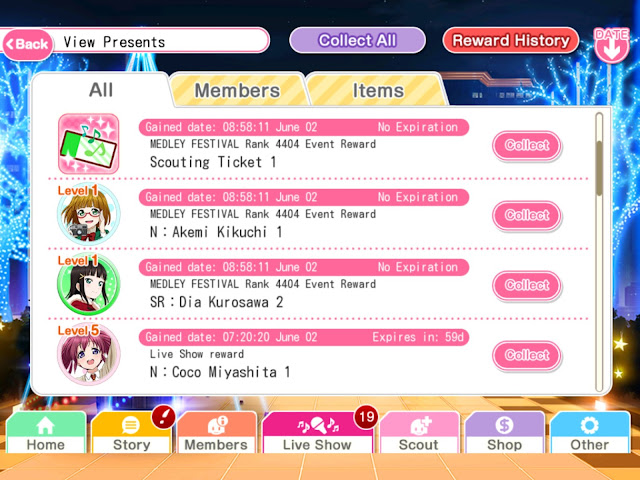Switch to the Items tab

378,90
